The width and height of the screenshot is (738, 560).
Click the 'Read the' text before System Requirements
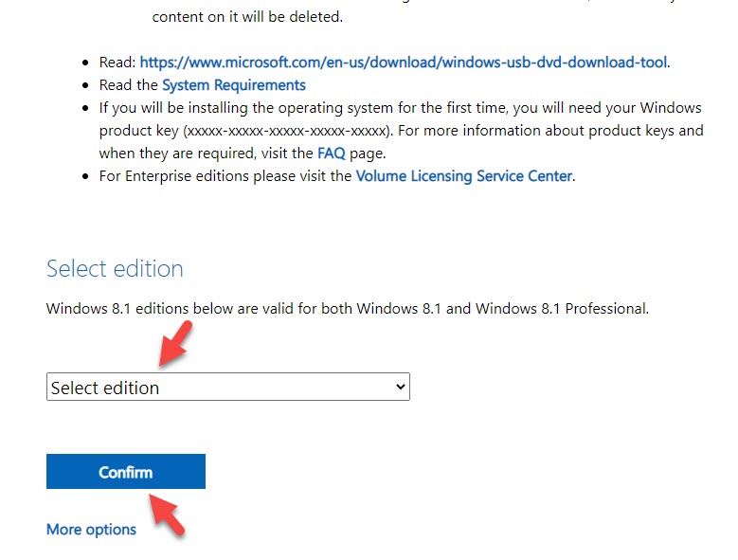tap(129, 85)
